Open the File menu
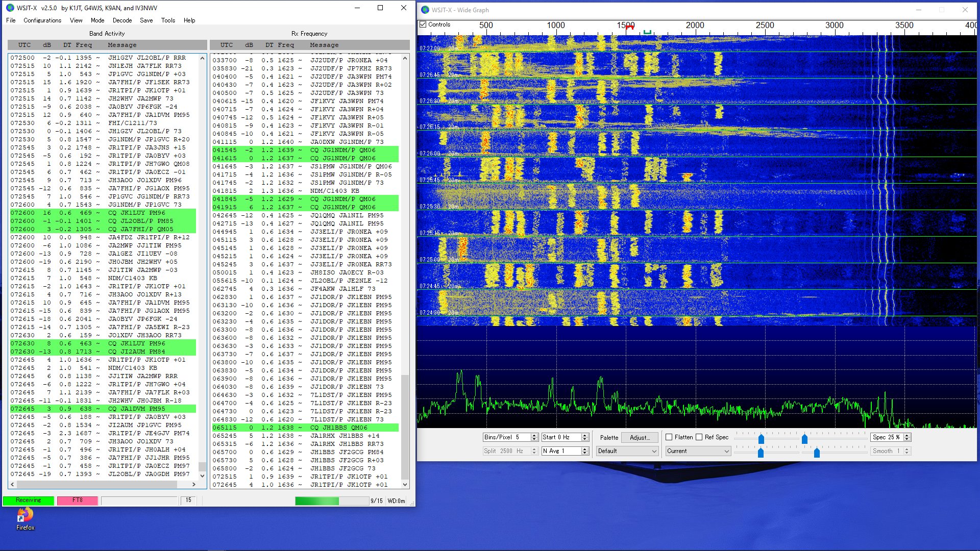 point(11,20)
